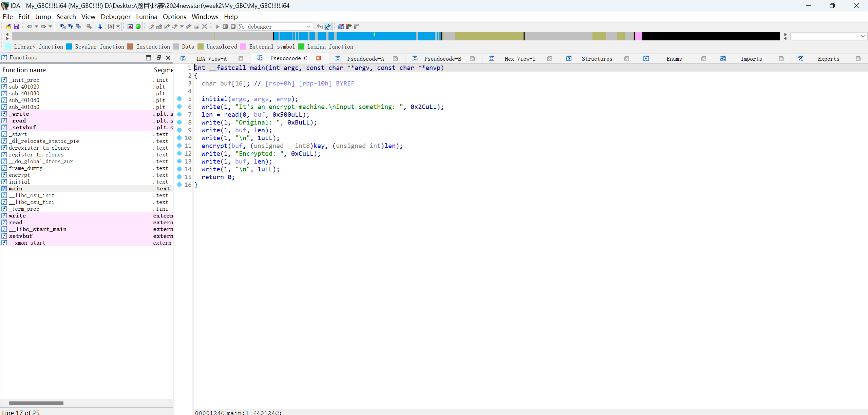Click the add breakpoint icon with plus
The height and width of the screenshot is (415, 868).
348,26
